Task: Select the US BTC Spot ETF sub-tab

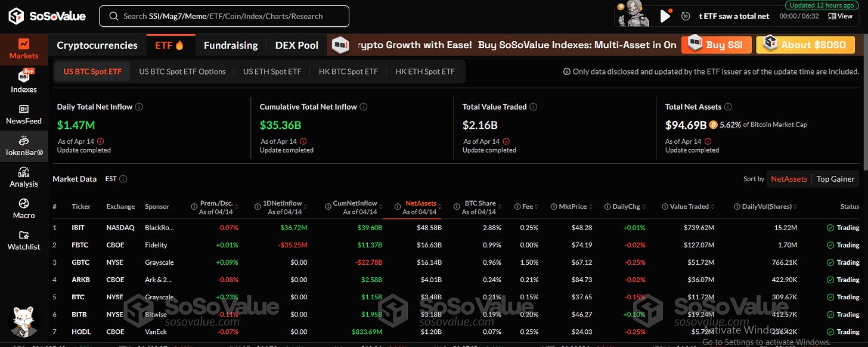Action: [x=92, y=72]
